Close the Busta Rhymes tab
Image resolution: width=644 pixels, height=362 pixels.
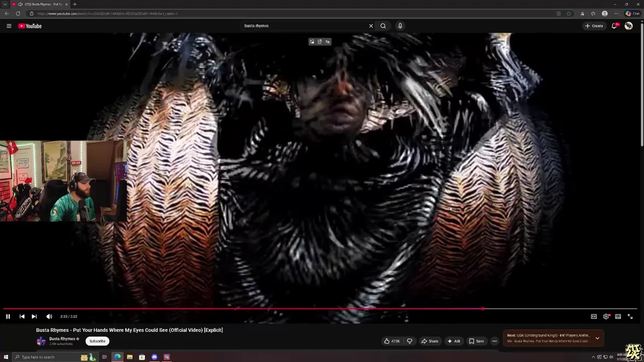(x=66, y=4)
